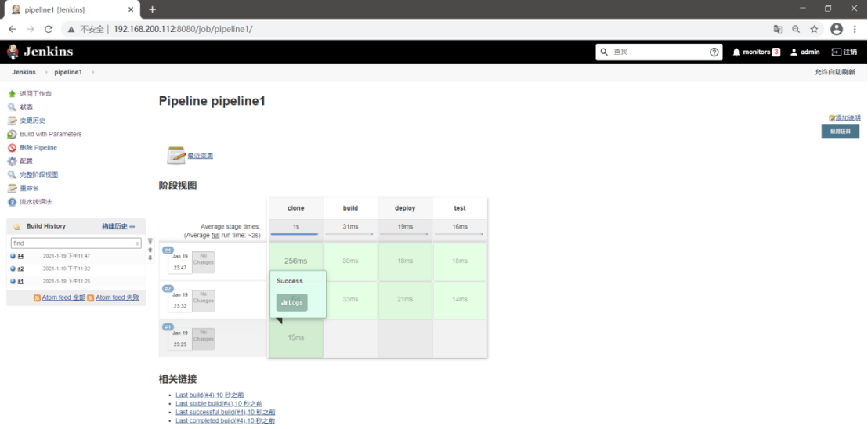The width and height of the screenshot is (868, 429).
Task: Open Last successful build(#4) link
Action: coord(226,413)
